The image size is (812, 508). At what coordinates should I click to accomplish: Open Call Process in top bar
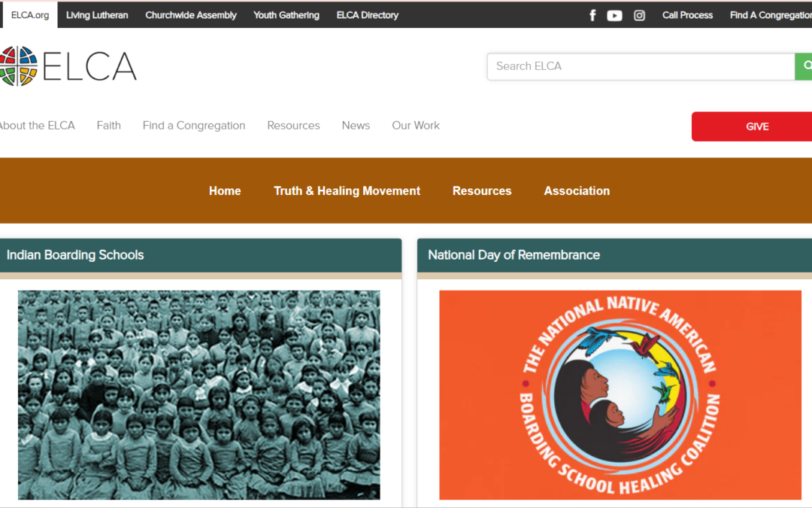click(x=687, y=15)
